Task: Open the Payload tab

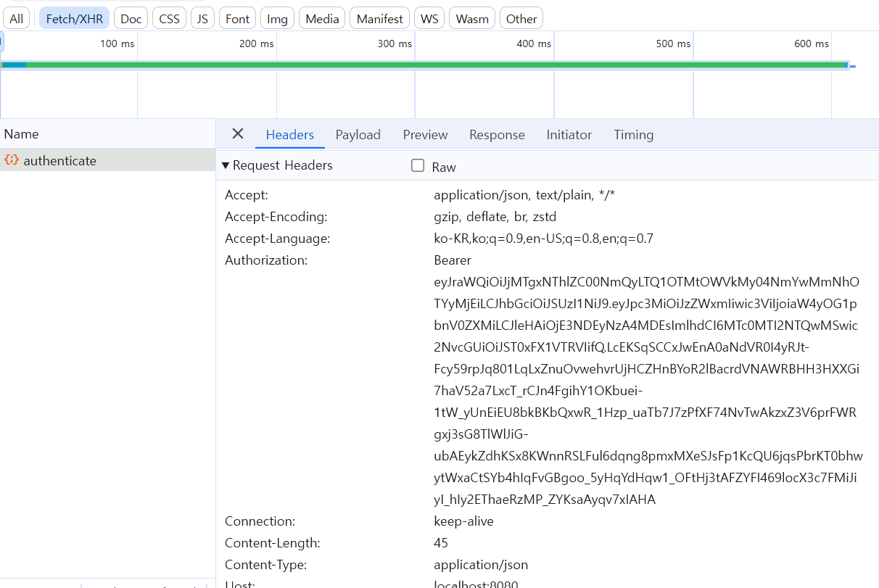Action: 358,135
